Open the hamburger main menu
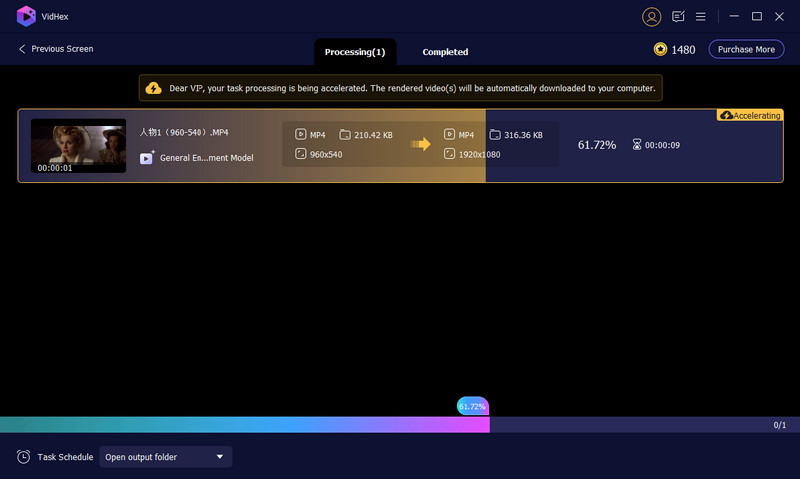The height and width of the screenshot is (479, 800). 700,17
